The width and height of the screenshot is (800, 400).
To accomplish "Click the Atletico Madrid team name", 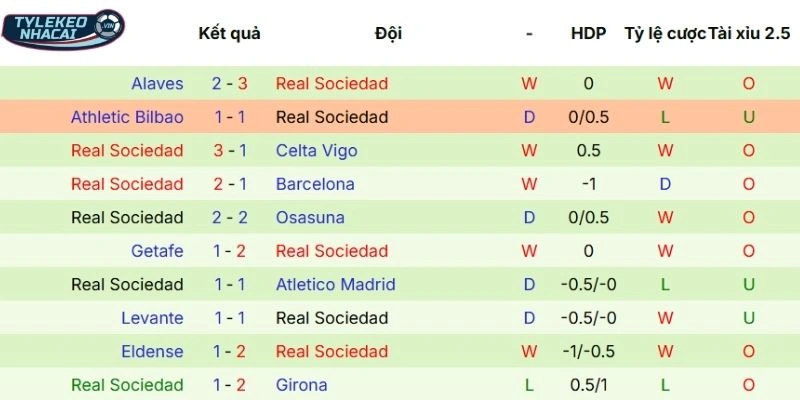I will (335, 285).
